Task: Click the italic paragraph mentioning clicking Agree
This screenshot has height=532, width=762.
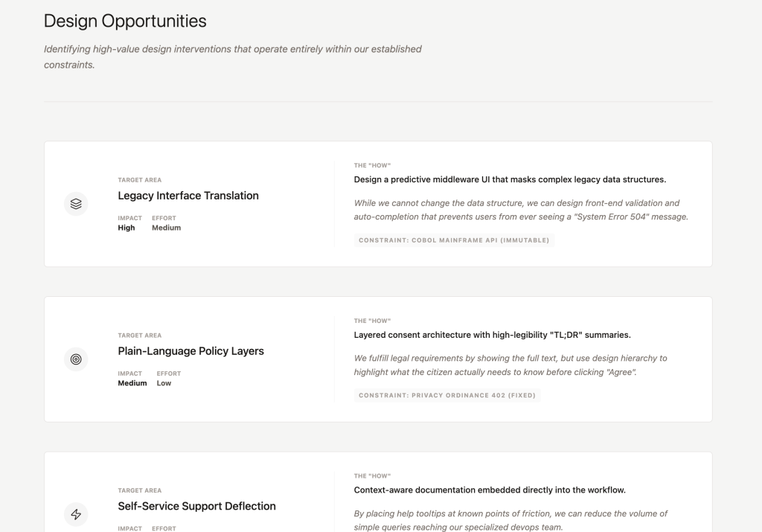Action: (x=510, y=365)
